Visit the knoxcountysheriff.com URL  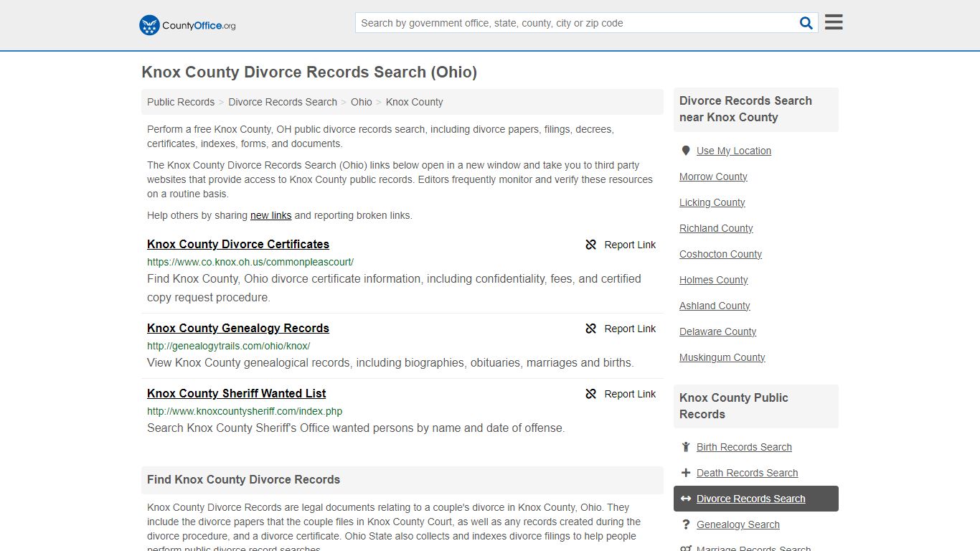tap(245, 411)
